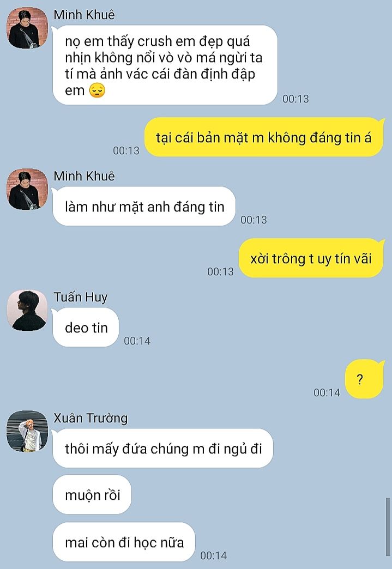Click the chat scrollbar handle at right edge
Viewport: 392px width, 569px height.
(x=388, y=527)
